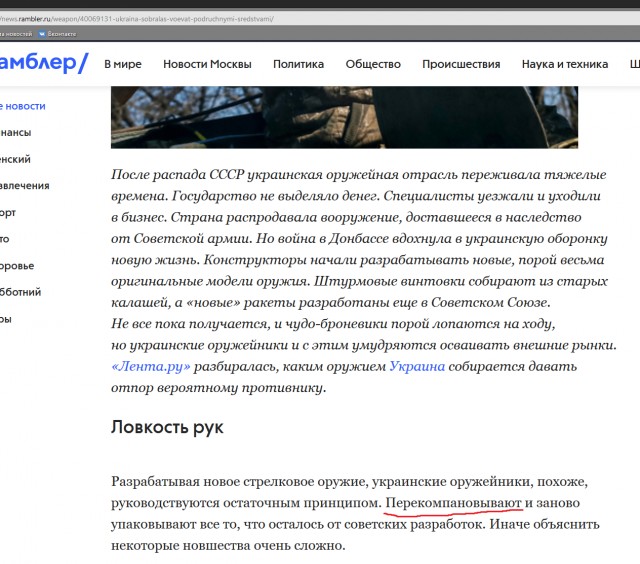Viewport: 640px width, 564px height.
Task: Follow the «Лента.ру» link
Action: pos(151,366)
